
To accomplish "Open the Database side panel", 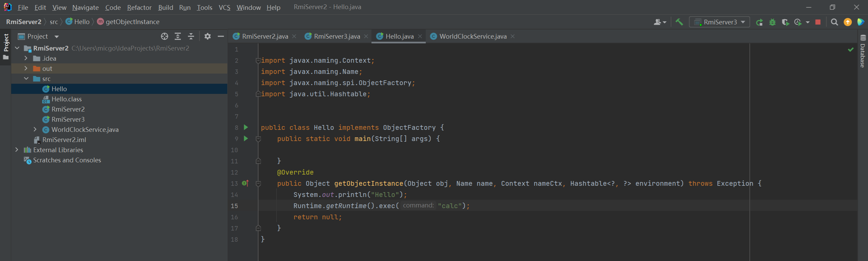I will [863, 52].
